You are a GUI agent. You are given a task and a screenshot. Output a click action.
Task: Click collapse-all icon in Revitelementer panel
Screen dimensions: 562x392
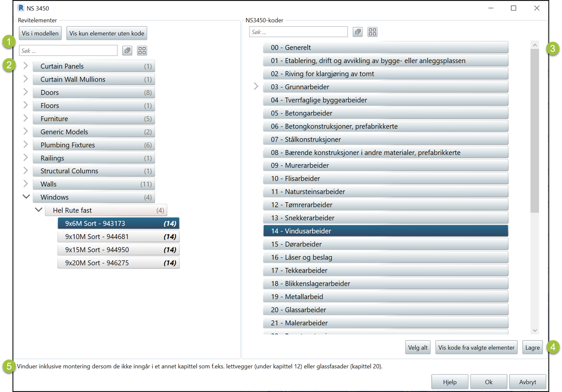tap(127, 51)
